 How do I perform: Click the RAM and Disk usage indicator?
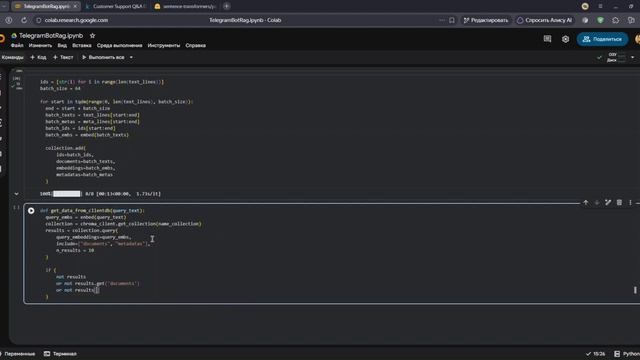pos(616,58)
